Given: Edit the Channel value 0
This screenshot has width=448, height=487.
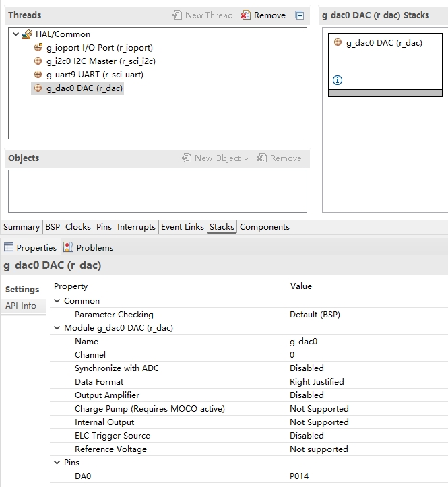Looking at the screenshot, I should click(x=367, y=355).
